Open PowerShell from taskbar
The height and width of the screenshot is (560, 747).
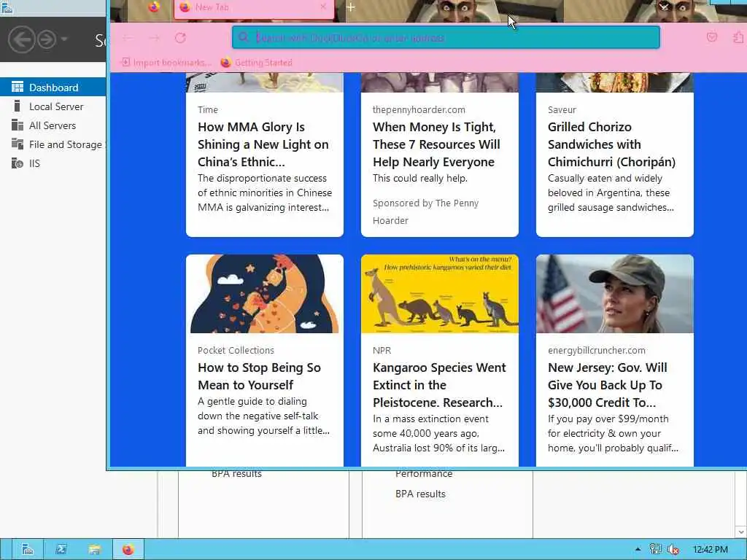tap(61, 550)
